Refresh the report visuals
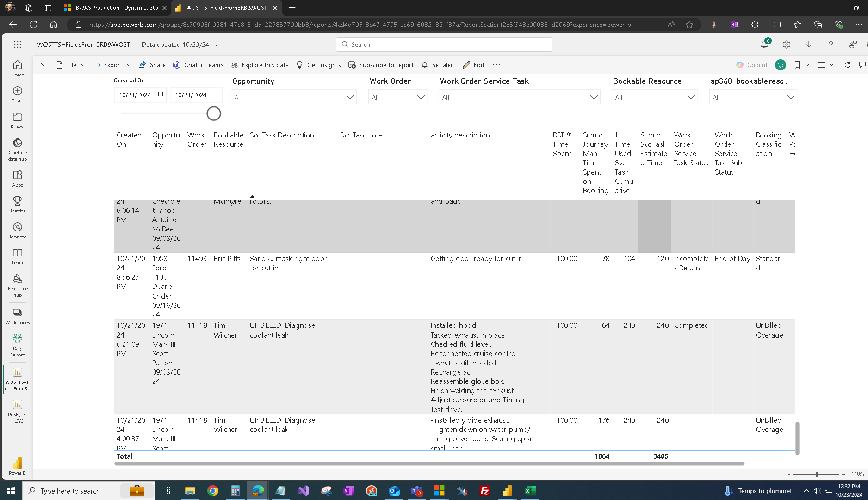 tap(848, 65)
